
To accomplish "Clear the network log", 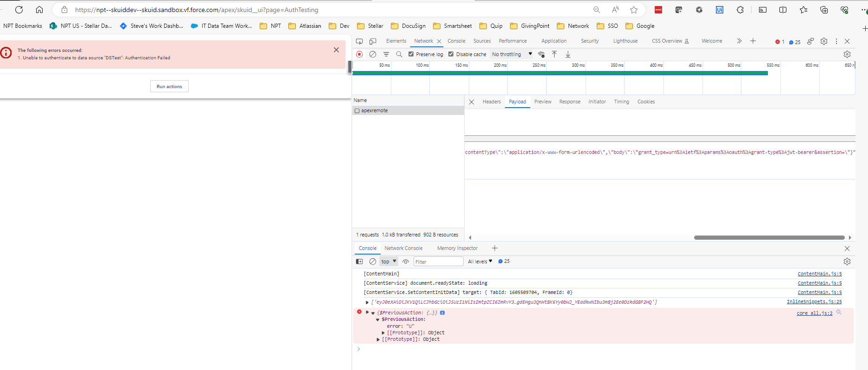I will pos(373,54).
